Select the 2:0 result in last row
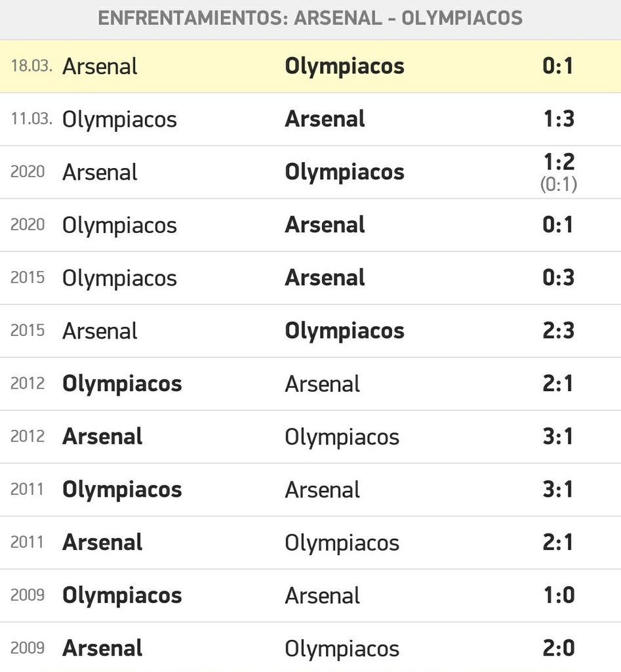 click(x=558, y=648)
